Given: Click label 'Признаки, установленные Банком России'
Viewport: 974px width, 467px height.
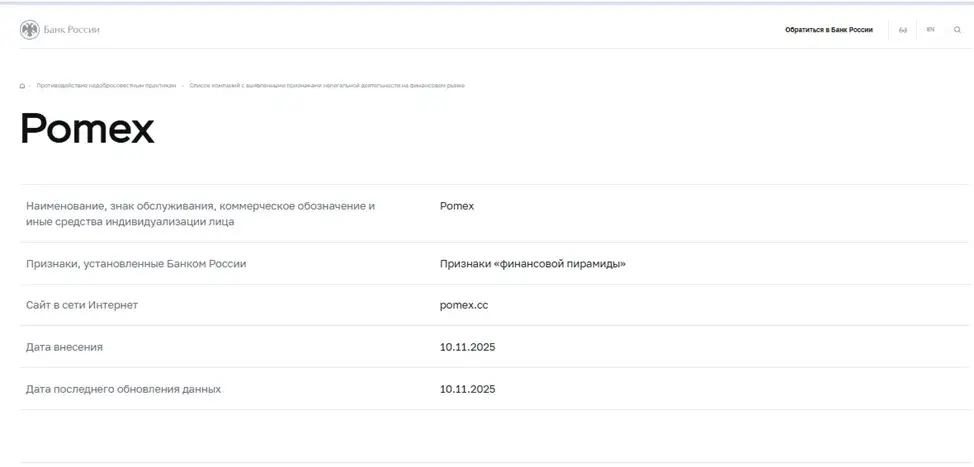Looking at the screenshot, I should 136,264.
